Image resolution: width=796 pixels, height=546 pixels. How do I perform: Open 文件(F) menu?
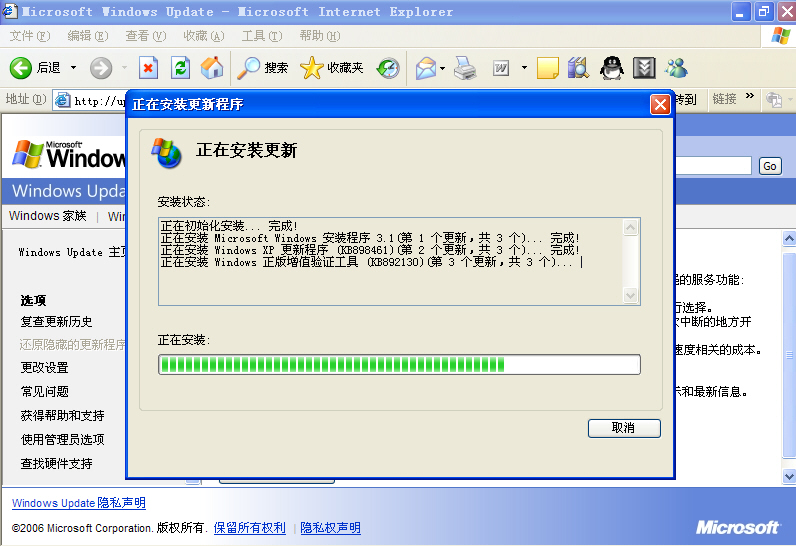click(29, 36)
